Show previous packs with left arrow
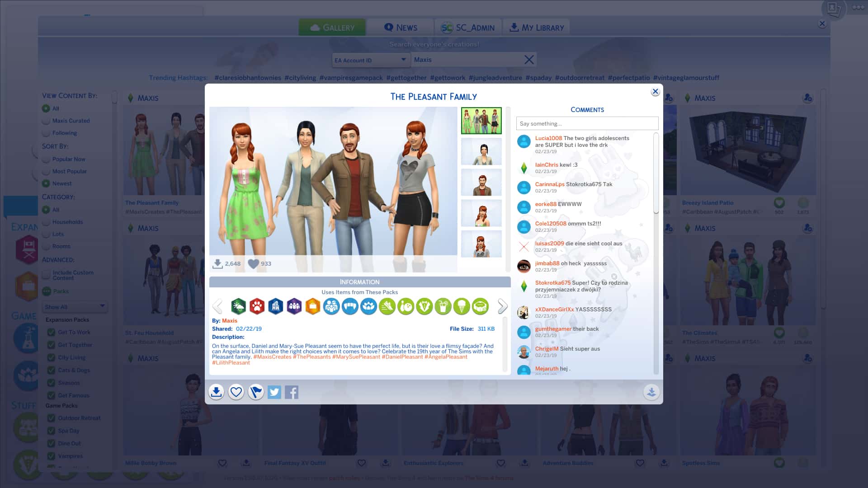868x488 pixels. (x=217, y=306)
